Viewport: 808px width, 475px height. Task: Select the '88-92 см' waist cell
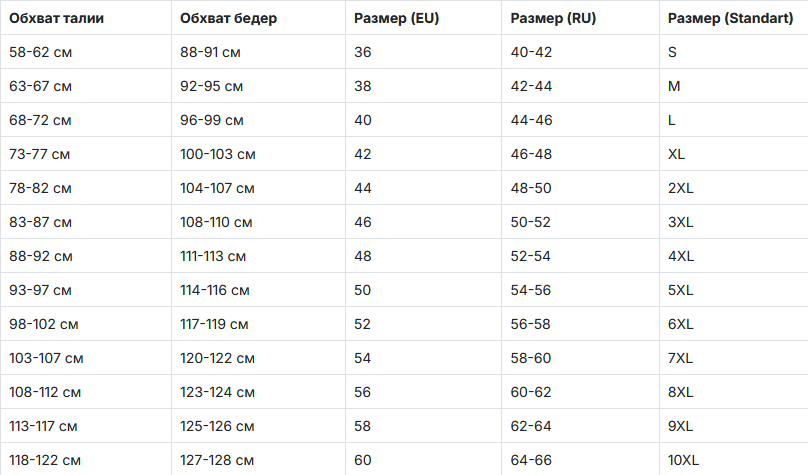click(x=40, y=256)
